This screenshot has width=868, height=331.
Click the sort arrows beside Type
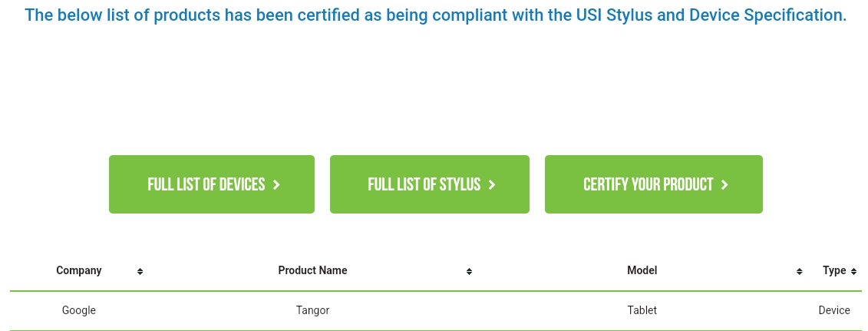(853, 271)
